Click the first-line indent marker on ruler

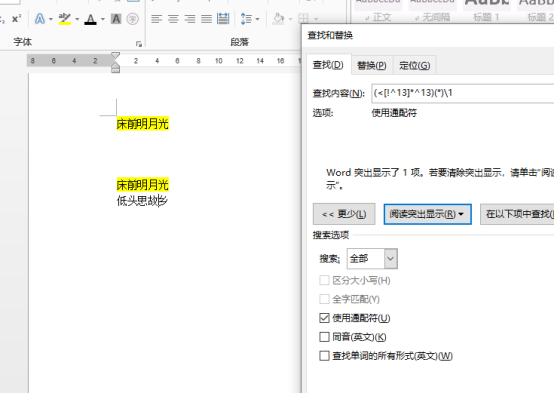(x=116, y=55)
